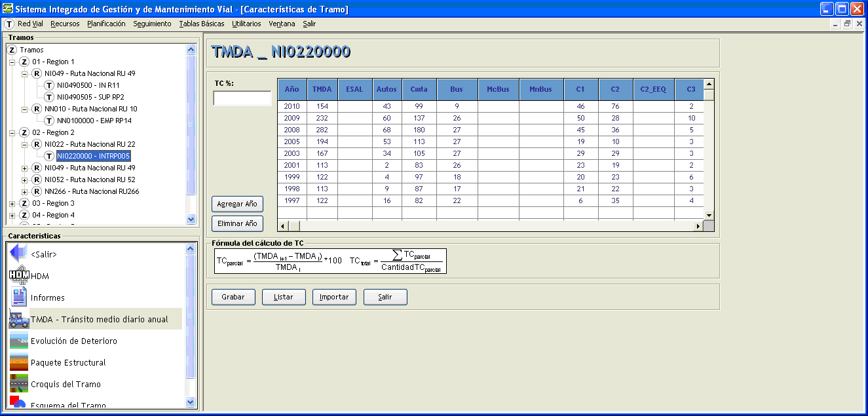The image size is (868, 416).
Task: Click the Importar button
Action: (x=334, y=297)
